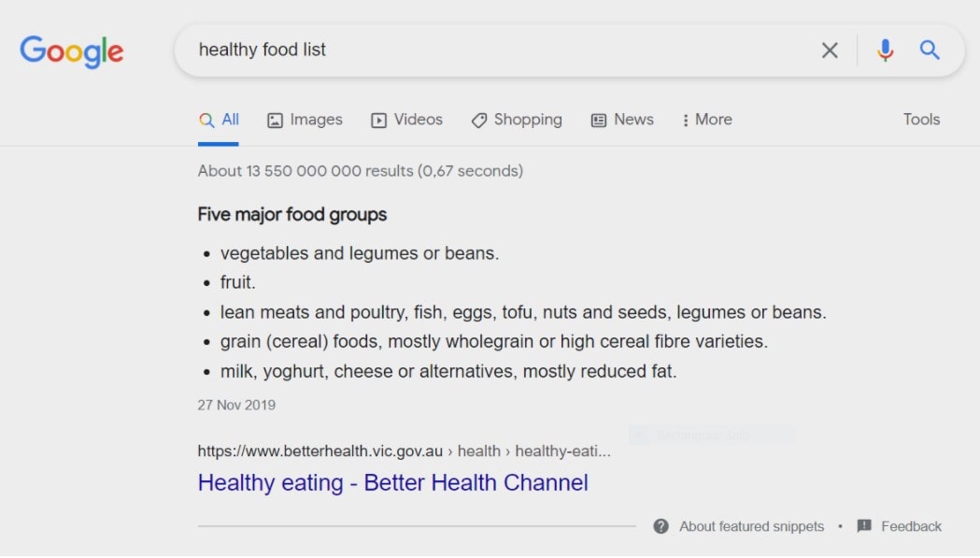Select the All results tab
This screenshot has width=980, height=558.
click(219, 120)
